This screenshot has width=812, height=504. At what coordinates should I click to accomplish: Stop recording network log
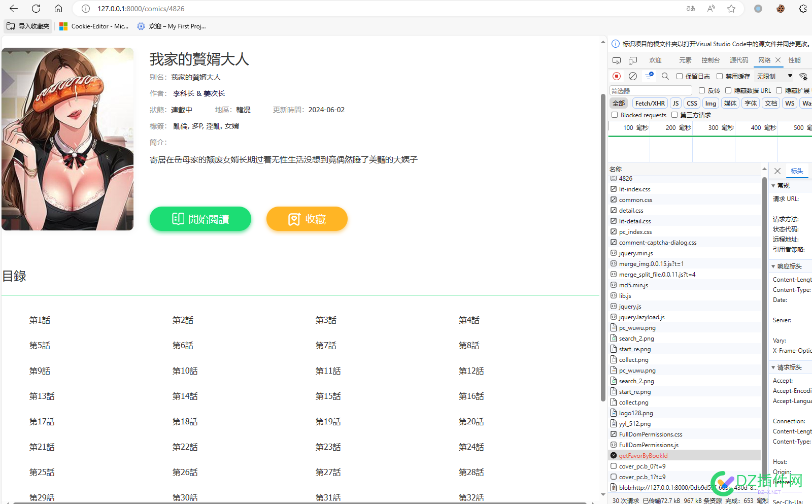617,76
